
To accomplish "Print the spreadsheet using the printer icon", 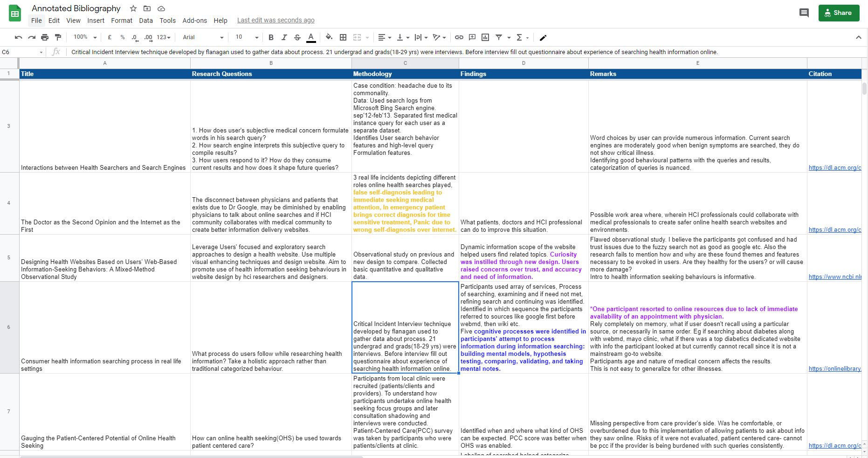I will tap(45, 37).
